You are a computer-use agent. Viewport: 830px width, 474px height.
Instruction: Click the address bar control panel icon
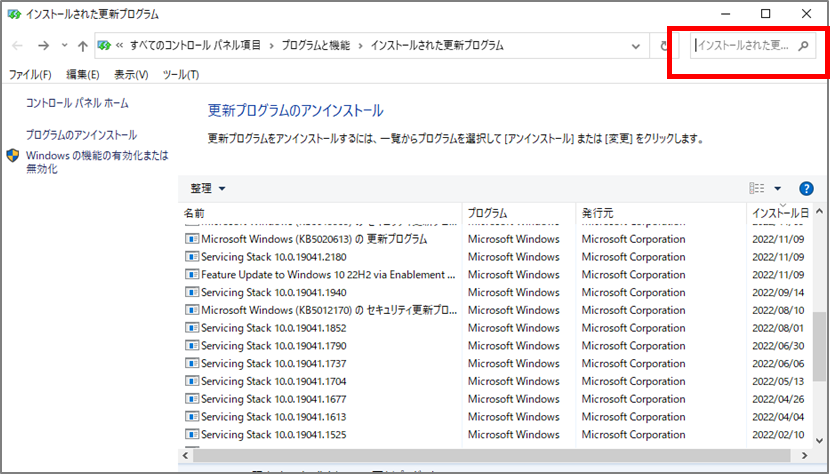click(x=104, y=46)
